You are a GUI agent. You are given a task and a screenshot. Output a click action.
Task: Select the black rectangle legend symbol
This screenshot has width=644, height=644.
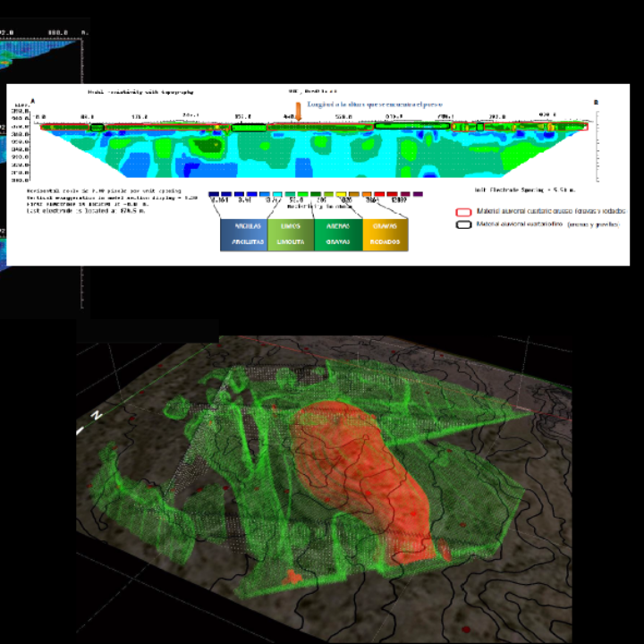(462, 224)
